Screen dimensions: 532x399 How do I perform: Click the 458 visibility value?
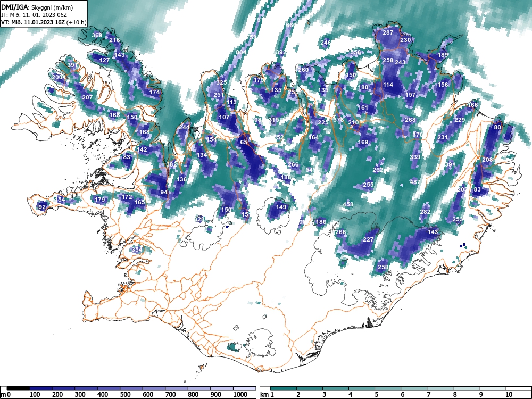[348, 205]
